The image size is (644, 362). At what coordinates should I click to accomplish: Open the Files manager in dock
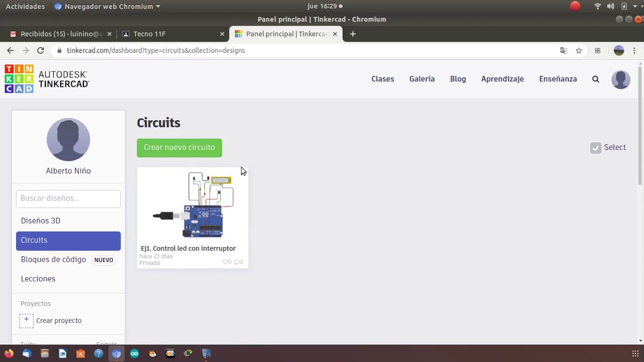coord(45,353)
